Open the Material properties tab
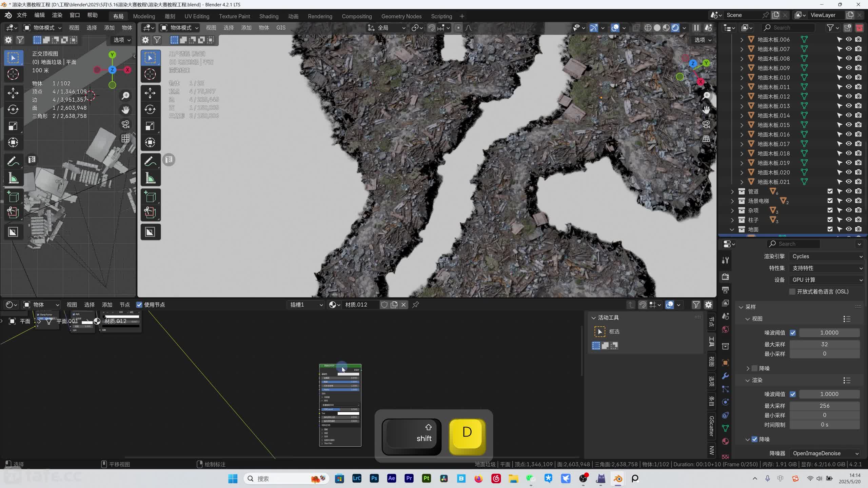Viewport: 868px width, 488px height. [x=725, y=441]
